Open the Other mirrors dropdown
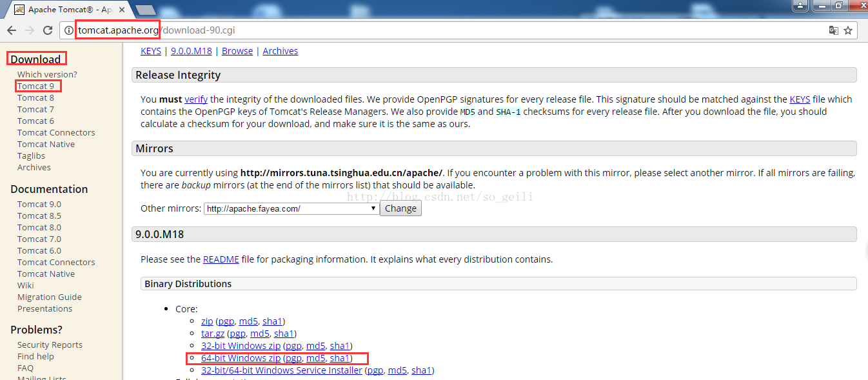 click(x=291, y=208)
